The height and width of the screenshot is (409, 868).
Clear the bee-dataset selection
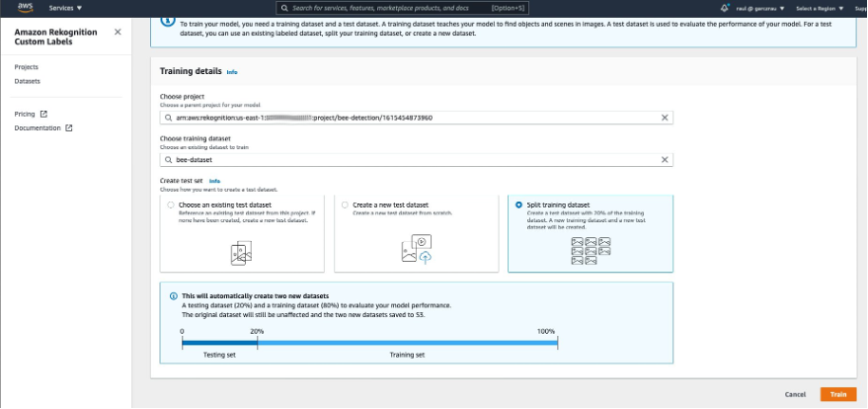pyautogui.click(x=665, y=160)
